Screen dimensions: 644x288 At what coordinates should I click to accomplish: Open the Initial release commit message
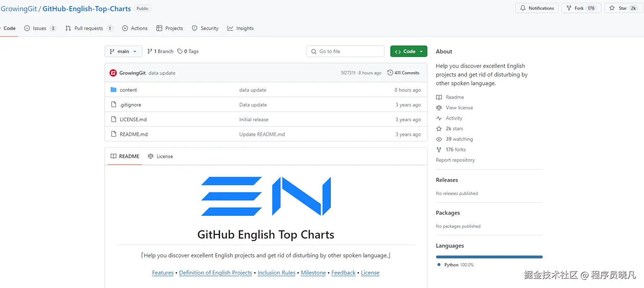254,119
